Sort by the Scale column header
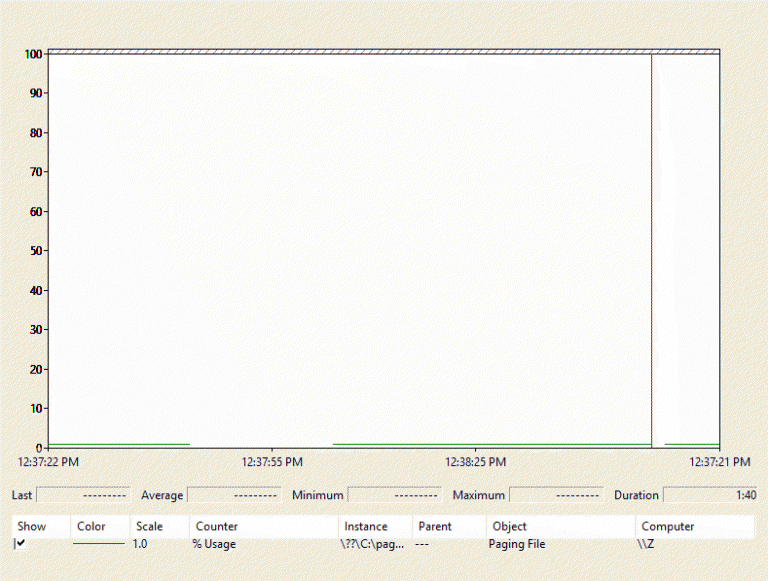The width and height of the screenshot is (768, 581). click(x=149, y=526)
